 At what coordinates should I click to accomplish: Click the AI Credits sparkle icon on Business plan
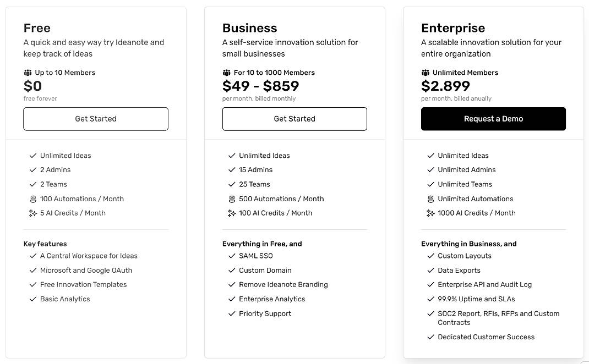tap(232, 213)
